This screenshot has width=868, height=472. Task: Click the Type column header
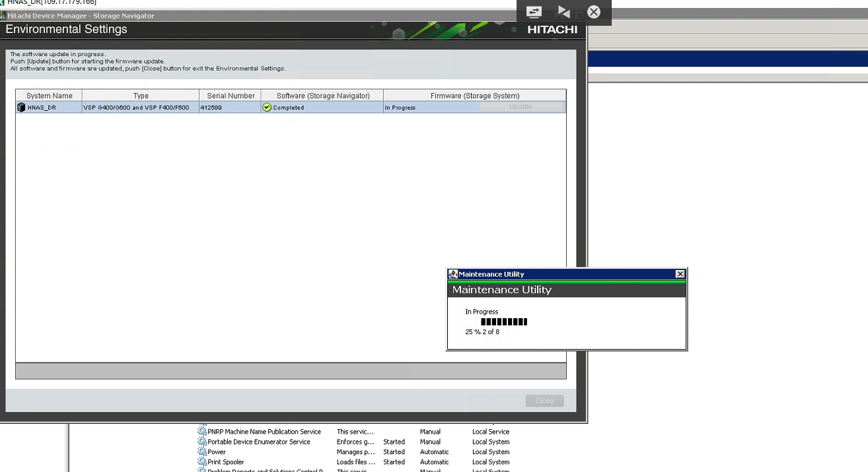[x=141, y=96]
